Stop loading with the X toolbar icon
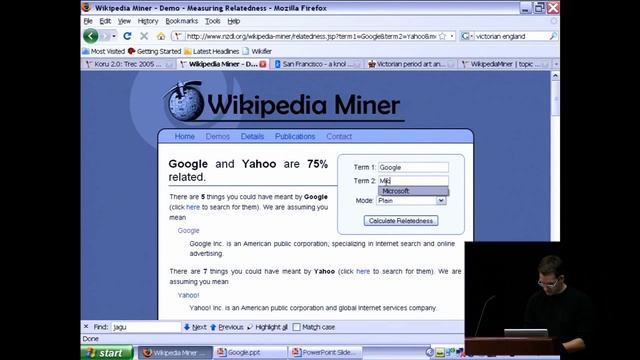 (144, 36)
